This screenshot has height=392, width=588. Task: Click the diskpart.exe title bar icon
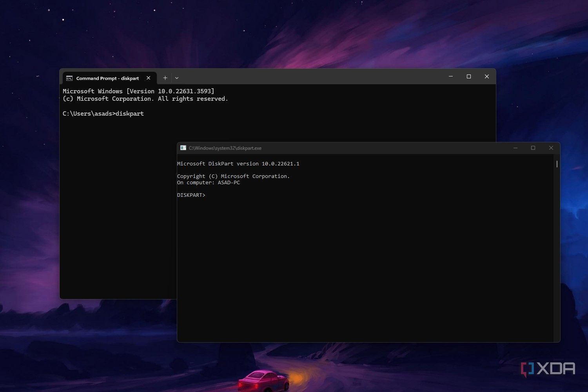183,148
